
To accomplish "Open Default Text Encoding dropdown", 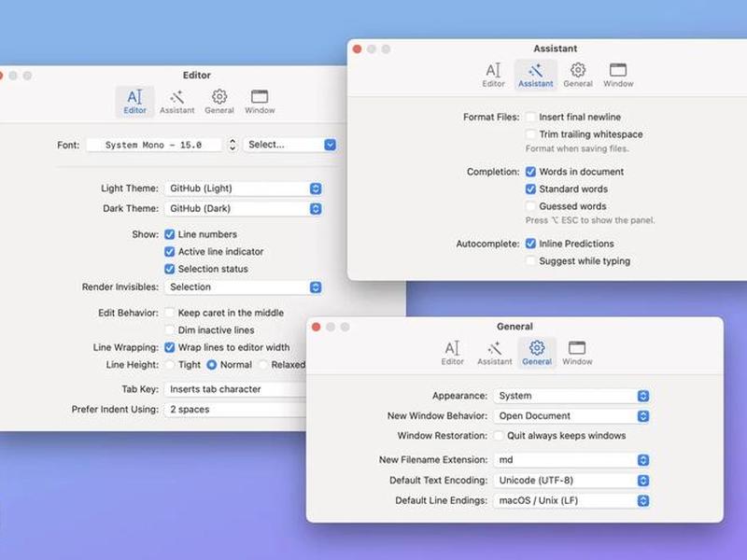I will tap(571, 481).
